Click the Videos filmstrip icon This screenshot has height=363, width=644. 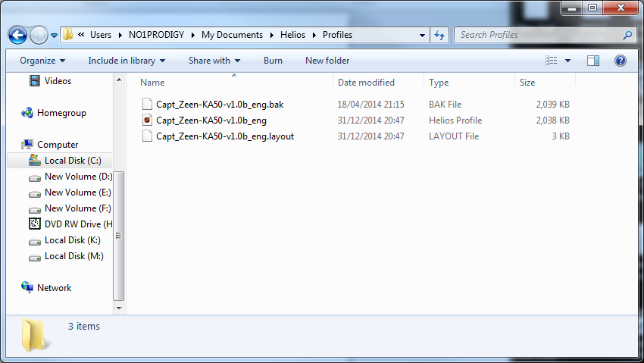35,81
